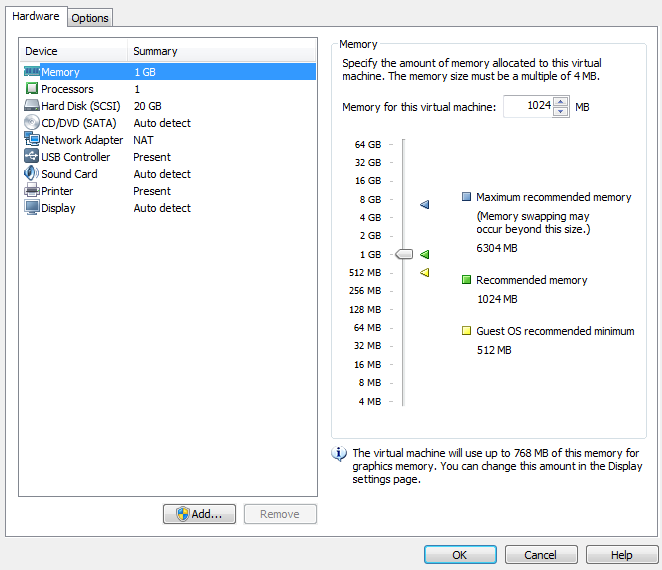662x570 pixels.
Task: Select the Network Adapter row
Action: point(168,140)
